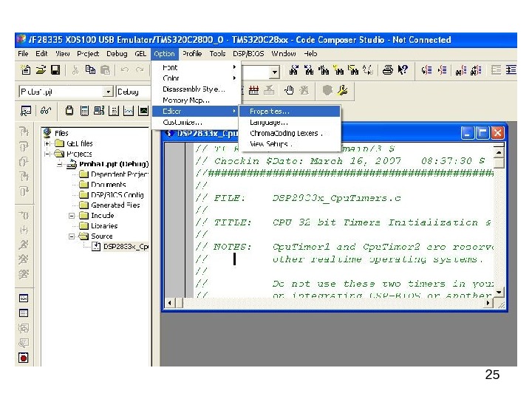
Task: Click the Cut scissors icon
Action: click(x=75, y=70)
